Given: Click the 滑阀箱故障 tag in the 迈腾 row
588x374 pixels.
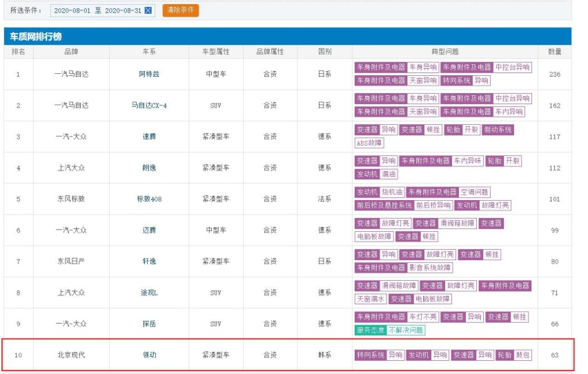Looking at the screenshot, I should pyautogui.click(x=458, y=224).
